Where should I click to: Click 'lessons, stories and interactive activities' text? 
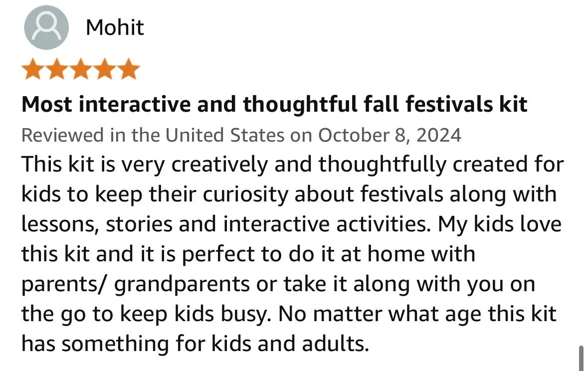224,224
